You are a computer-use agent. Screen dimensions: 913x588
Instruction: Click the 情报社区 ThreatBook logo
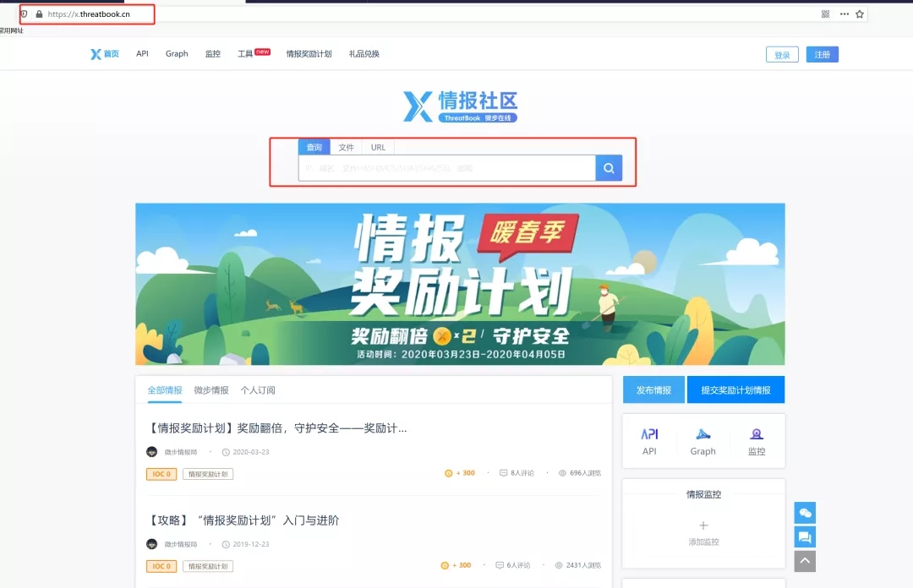click(x=460, y=106)
